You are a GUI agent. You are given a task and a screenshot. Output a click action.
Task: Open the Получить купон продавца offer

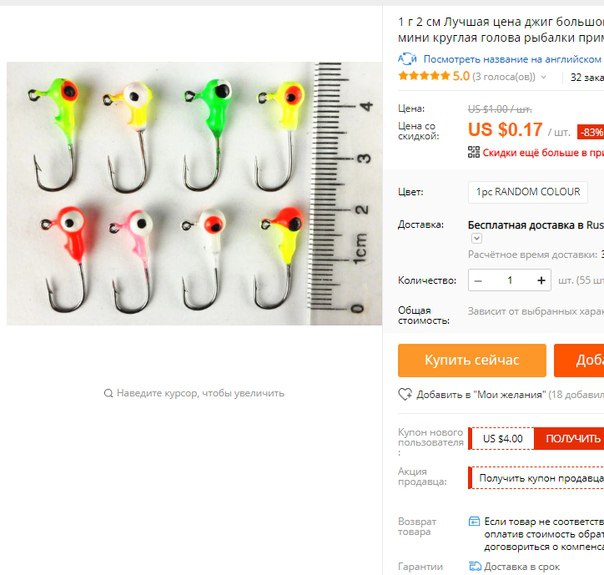536,478
